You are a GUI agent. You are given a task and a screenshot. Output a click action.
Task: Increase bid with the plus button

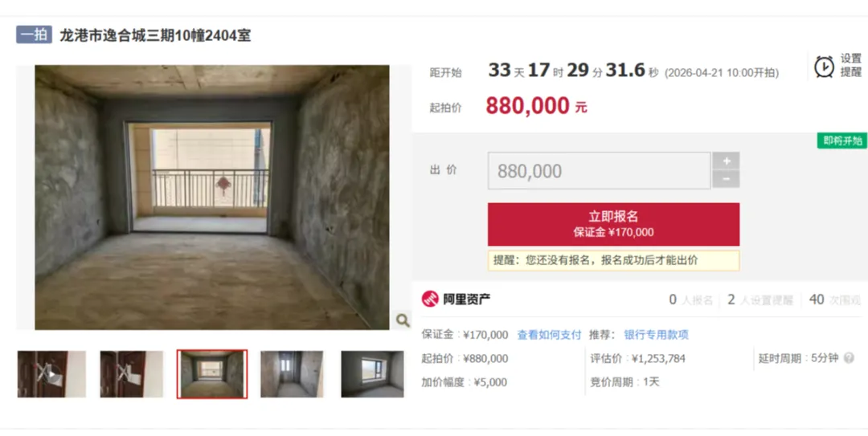pyautogui.click(x=726, y=161)
